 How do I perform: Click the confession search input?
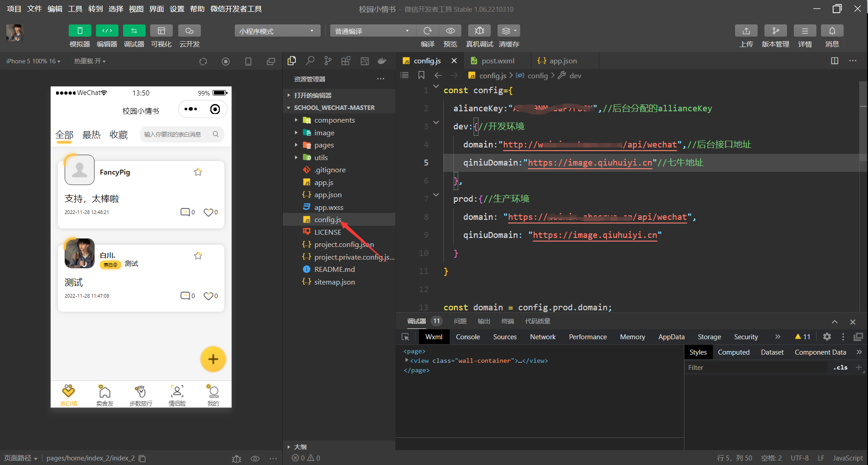click(182, 134)
